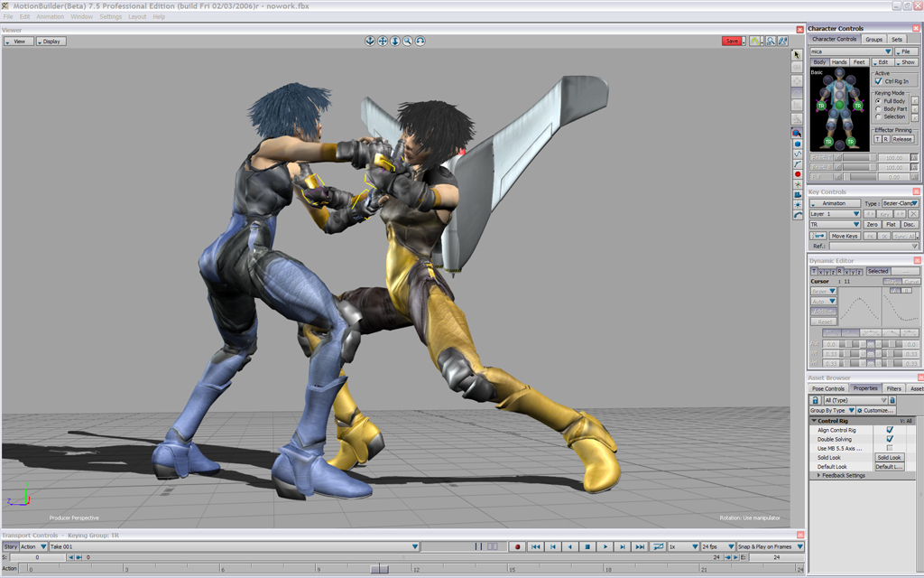Click the timeline slider handle

point(380,569)
